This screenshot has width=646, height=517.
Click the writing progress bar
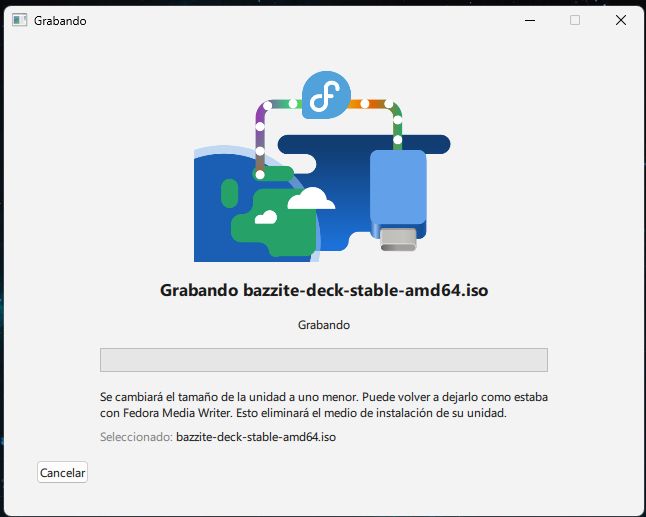pyautogui.click(x=323, y=360)
